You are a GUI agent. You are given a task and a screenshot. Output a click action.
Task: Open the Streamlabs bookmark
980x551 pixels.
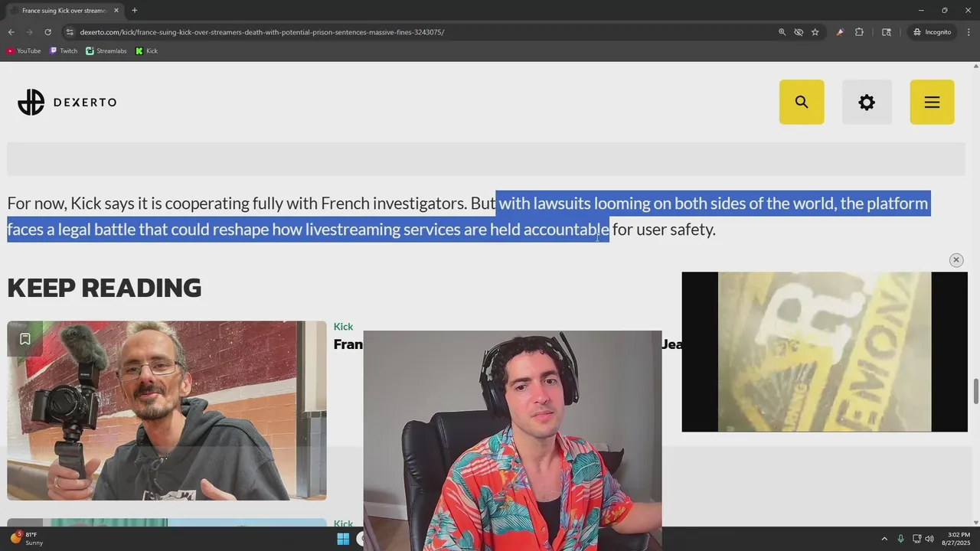coord(106,51)
